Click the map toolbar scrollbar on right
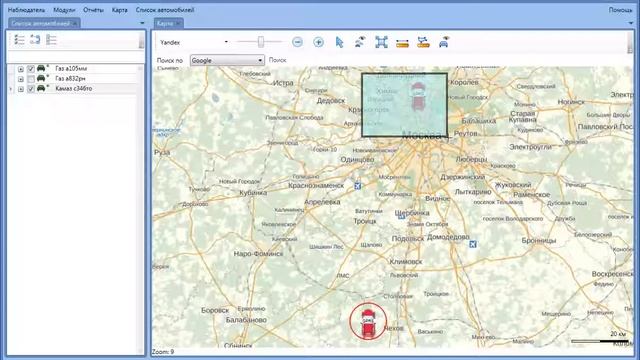The width and height of the screenshot is (640, 360). pyautogui.click(x=630, y=42)
